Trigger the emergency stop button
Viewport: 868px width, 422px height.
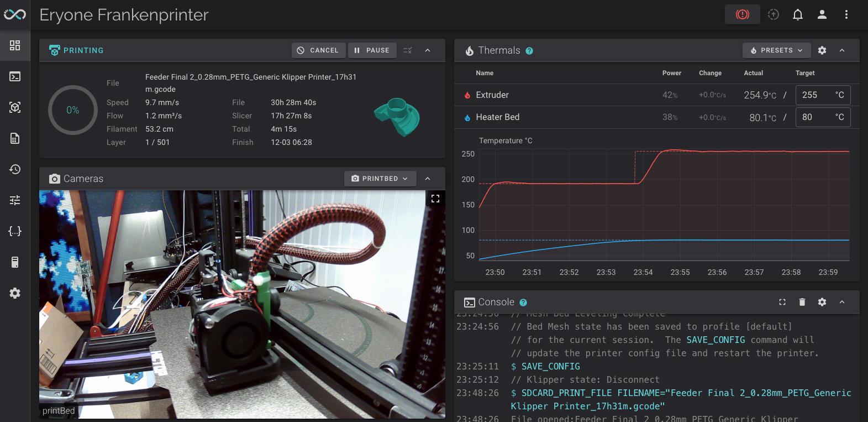click(742, 15)
